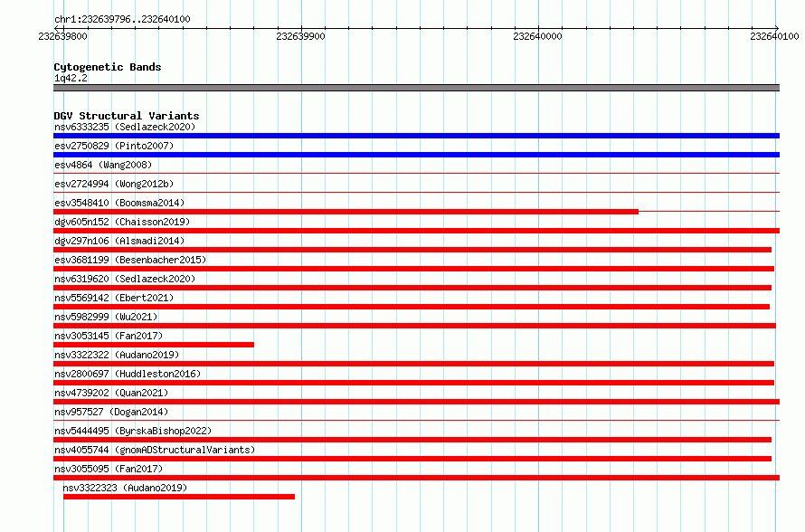Select the blue bar under nsv6333235
The image size is (805, 532).
coord(416,136)
